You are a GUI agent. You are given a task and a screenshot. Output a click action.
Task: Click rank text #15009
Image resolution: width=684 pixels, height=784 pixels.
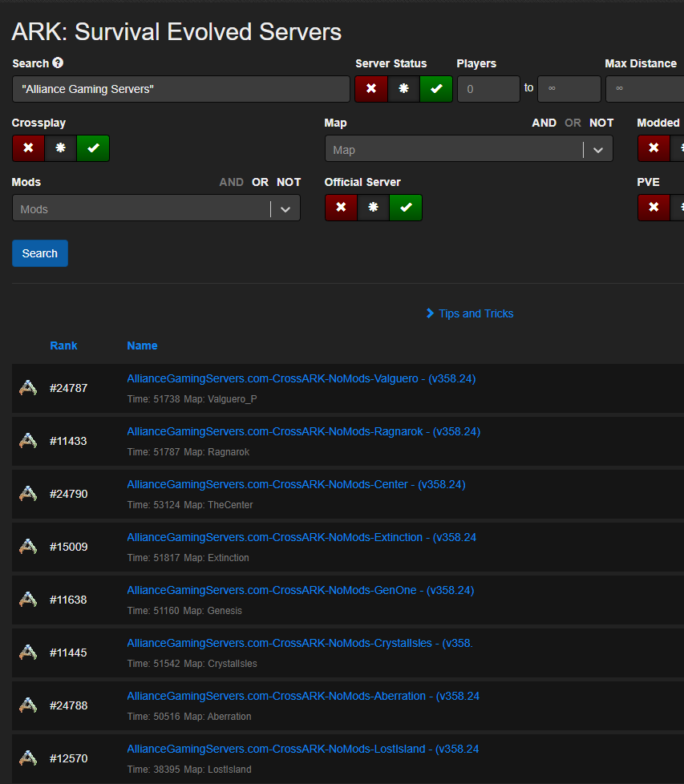click(x=68, y=547)
